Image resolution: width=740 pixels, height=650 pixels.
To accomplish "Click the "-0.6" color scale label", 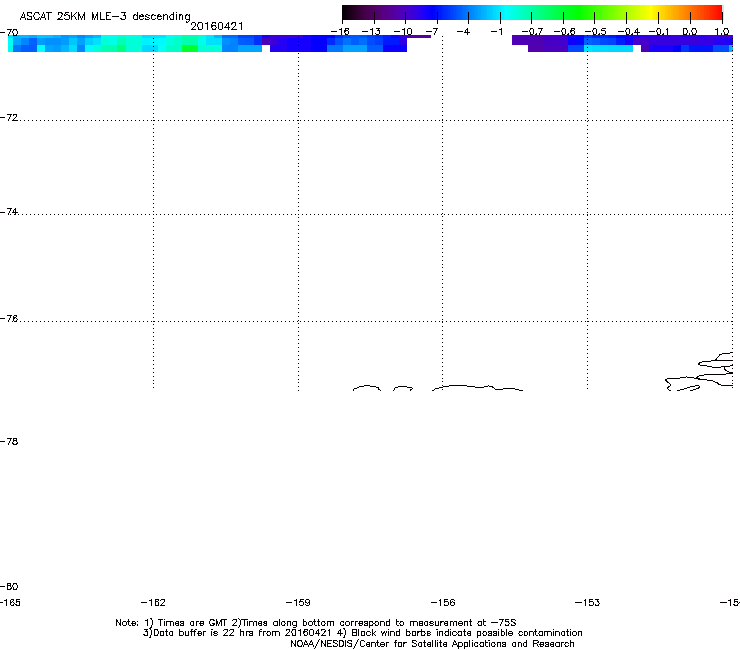I will (x=564, y=32).
